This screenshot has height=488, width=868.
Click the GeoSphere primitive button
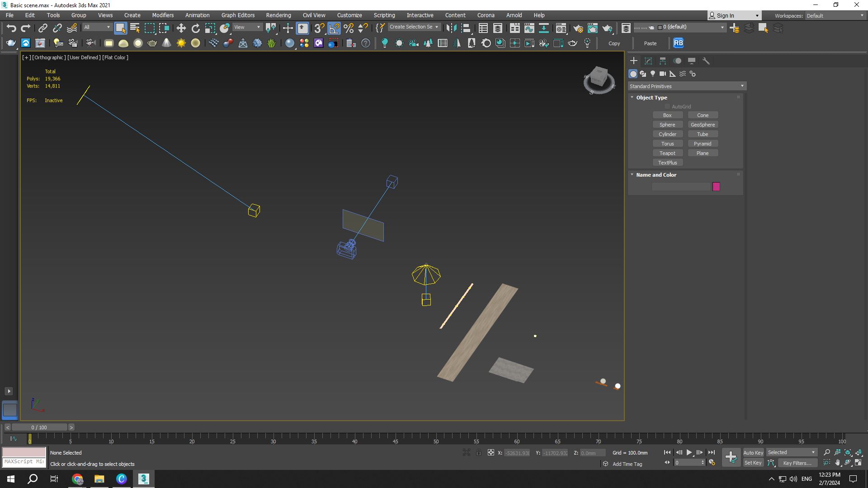point(703,125)
